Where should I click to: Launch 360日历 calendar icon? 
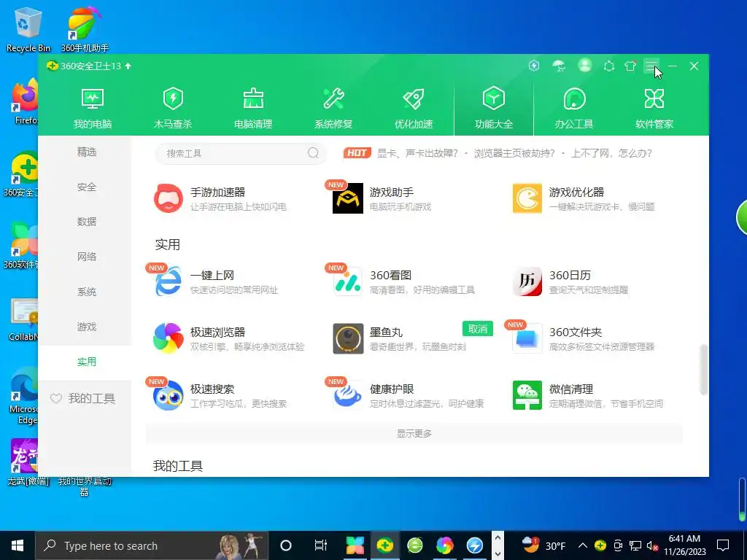click(527, 281)
